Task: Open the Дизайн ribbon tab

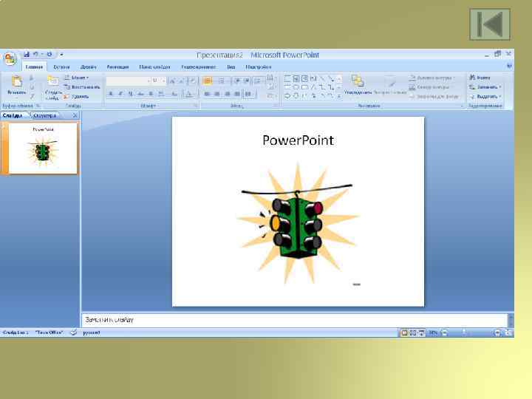Action: pos(88,66)
